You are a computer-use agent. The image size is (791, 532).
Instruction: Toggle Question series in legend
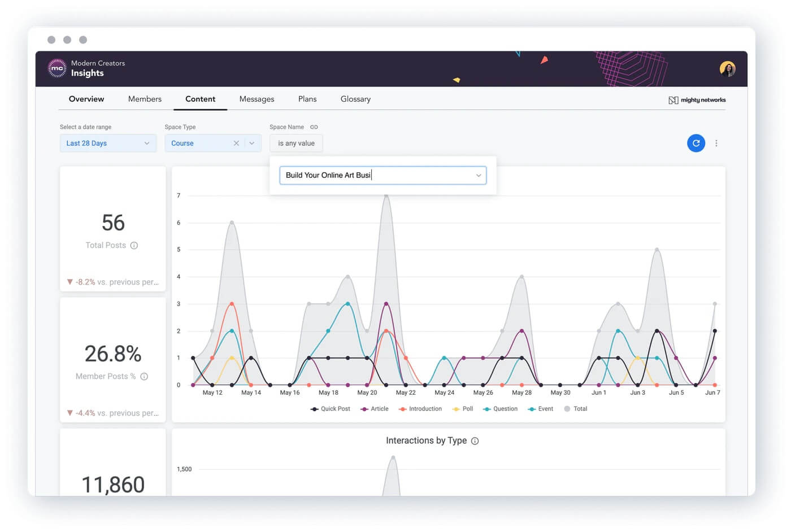click(x=500, y=409)
